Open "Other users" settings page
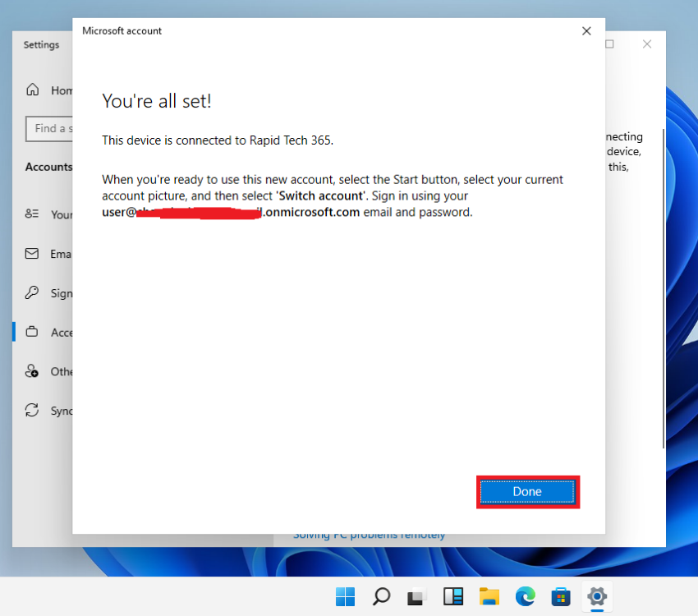 (49, 371)
